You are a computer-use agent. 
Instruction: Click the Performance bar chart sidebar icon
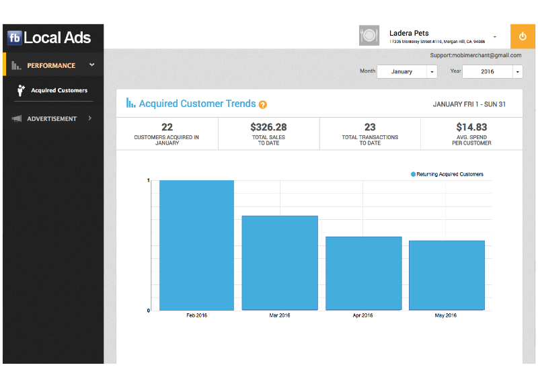16,66
